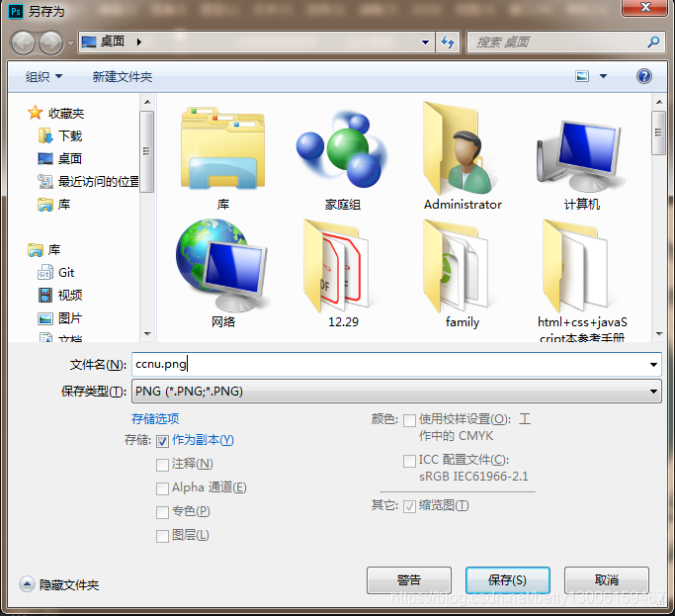
Task: Select 图片 library in sidebar
Action: click(x=60, y=318)
